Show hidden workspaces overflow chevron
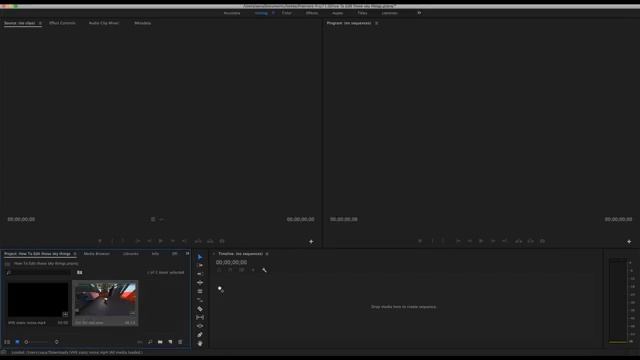Image resolution: width=640 pixels, height=360 pixels. tap(419, 13)
